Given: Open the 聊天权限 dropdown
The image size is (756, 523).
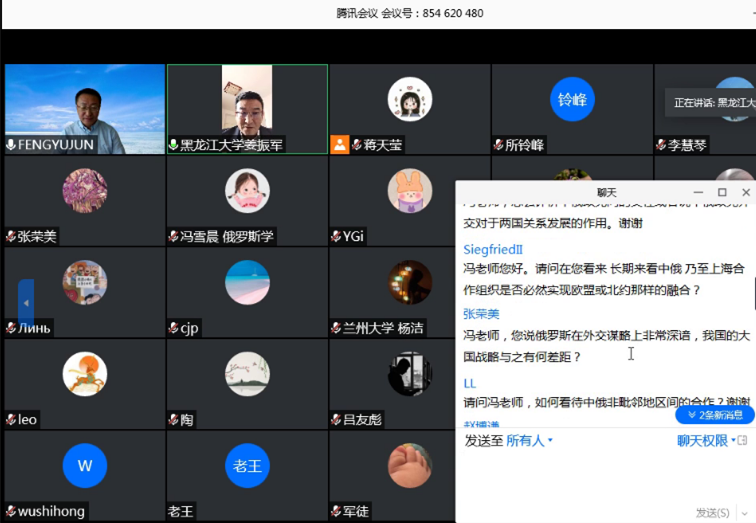Looking at the screenshot, I should [706, 440].
